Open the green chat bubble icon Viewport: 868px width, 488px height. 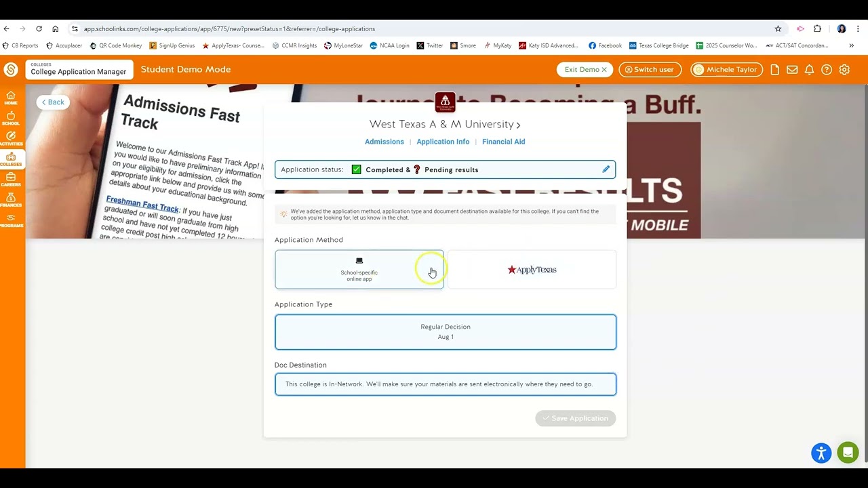tap(848, 452)
